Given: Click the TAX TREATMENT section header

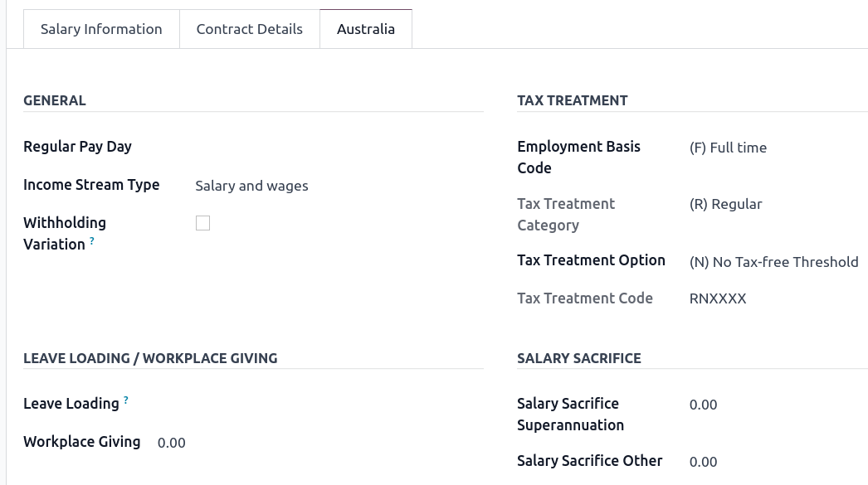Looking at the screenshot, I should (x=572, y=99).
